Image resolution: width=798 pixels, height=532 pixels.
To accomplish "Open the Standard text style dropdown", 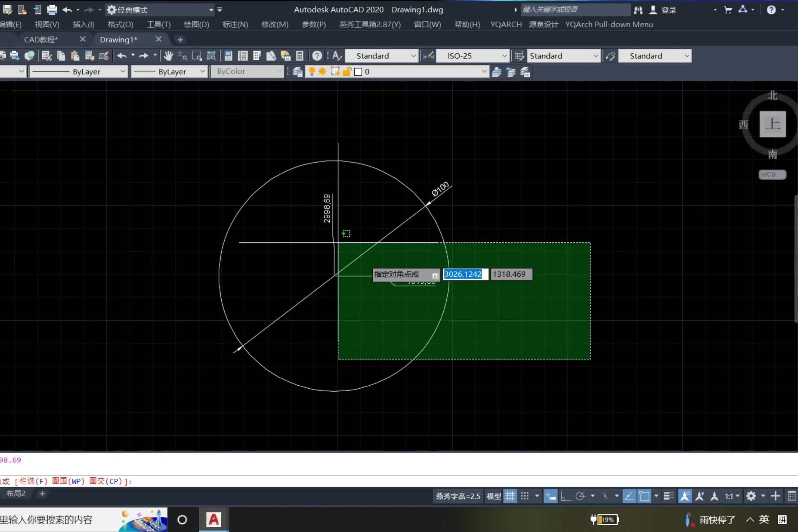I will click(413, 56).
